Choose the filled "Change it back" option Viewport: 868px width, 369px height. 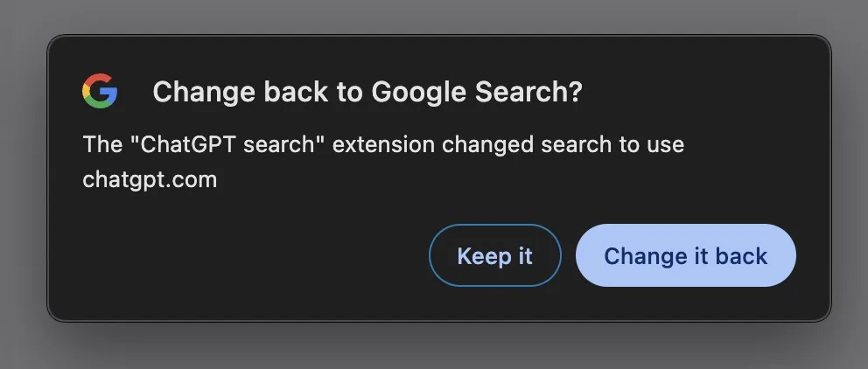tap(685, 255)
